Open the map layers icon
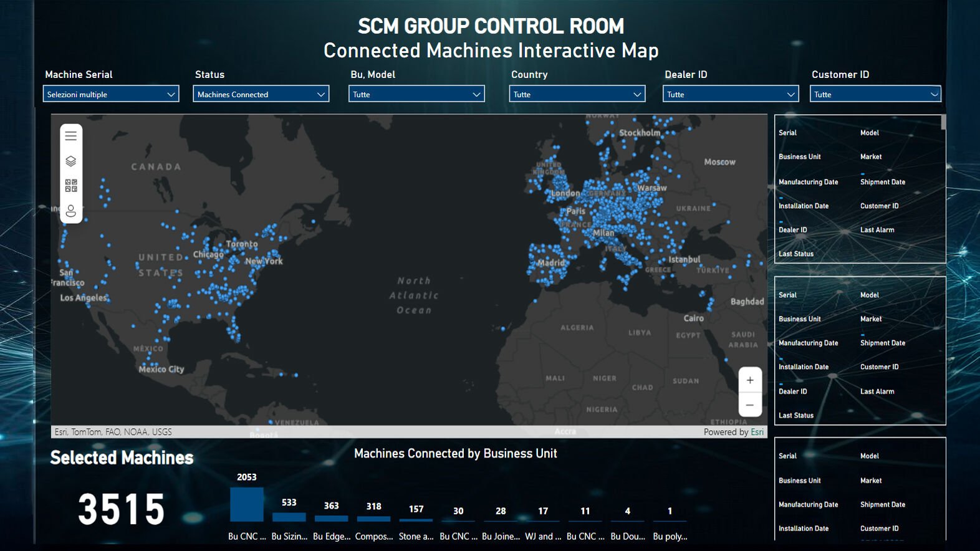980x551 pixels. click(71, 161)
